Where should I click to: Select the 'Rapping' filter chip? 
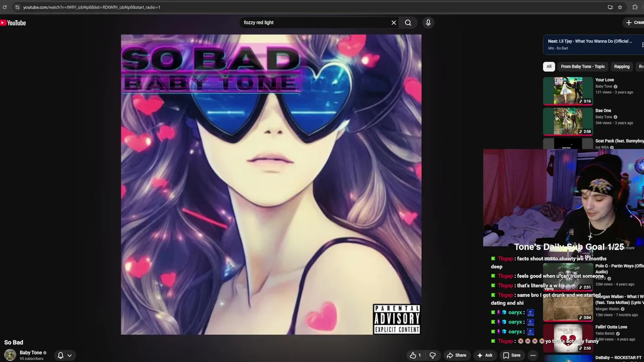621,66
